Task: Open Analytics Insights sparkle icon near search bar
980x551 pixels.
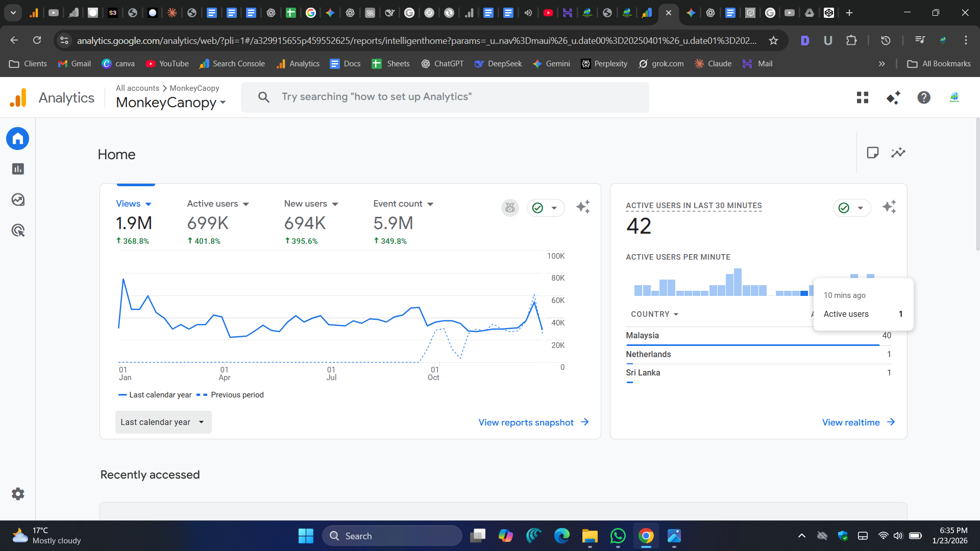Action: (x=893, y=97)
